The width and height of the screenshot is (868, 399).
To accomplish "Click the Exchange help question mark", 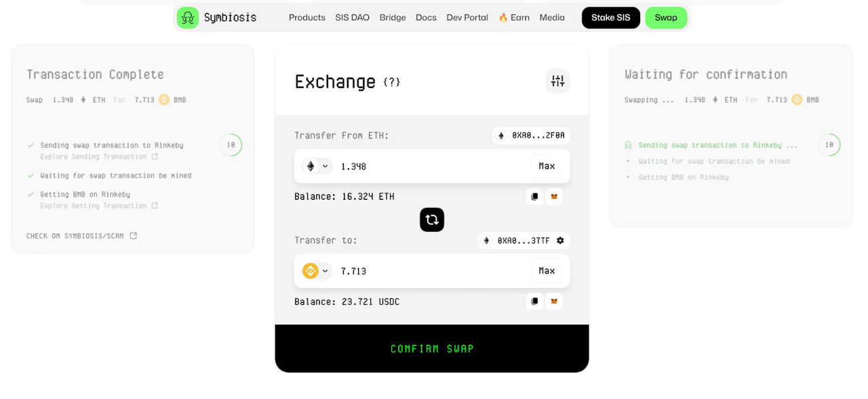I will 391,82.
